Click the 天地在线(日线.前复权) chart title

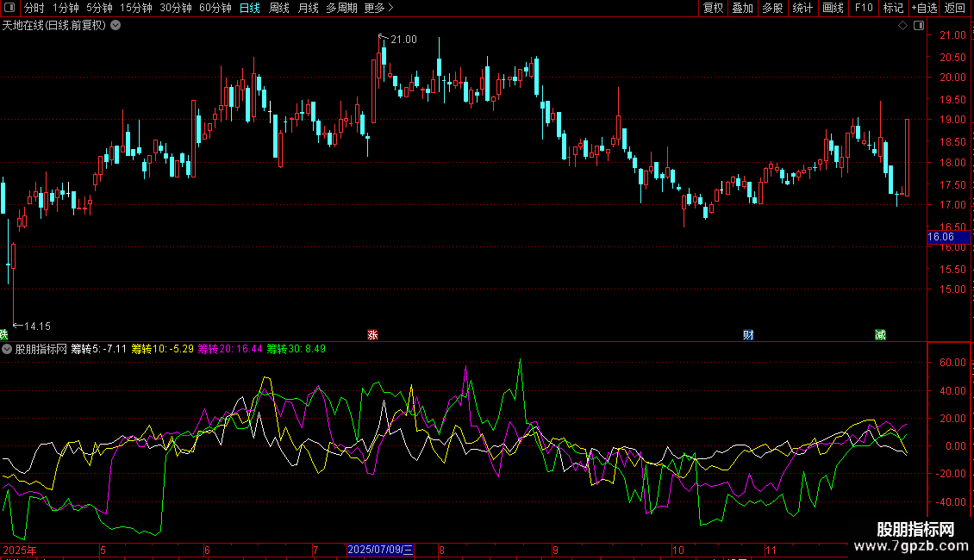(x=54, y=26)
